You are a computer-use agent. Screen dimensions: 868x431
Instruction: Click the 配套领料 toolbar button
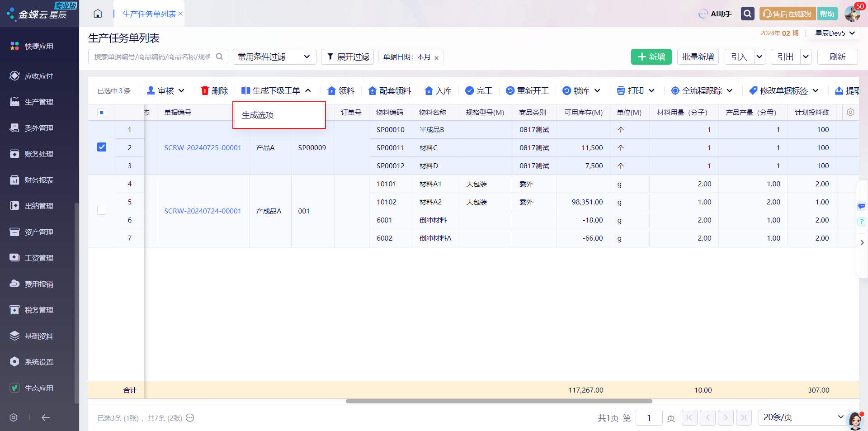coord(389,91)
